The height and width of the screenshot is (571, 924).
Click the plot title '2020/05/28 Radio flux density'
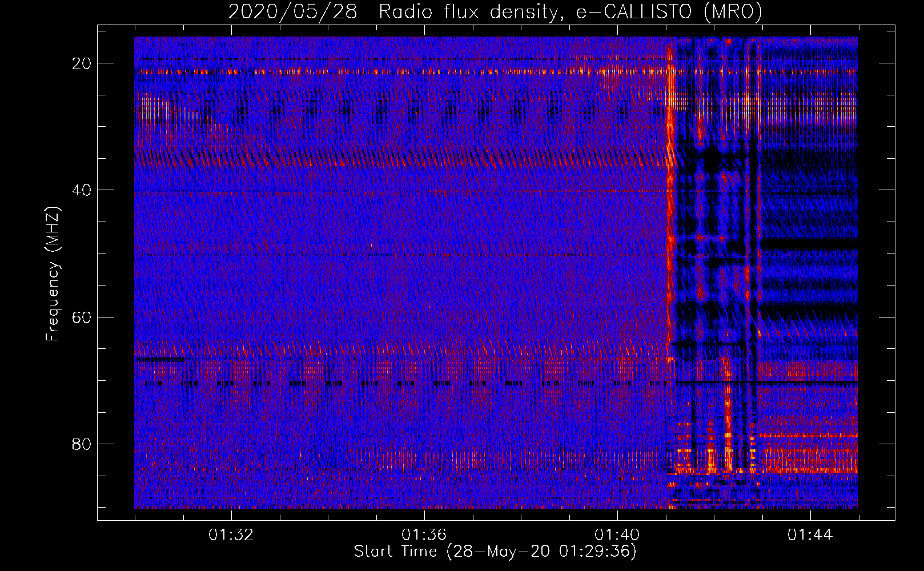[495, 11]
